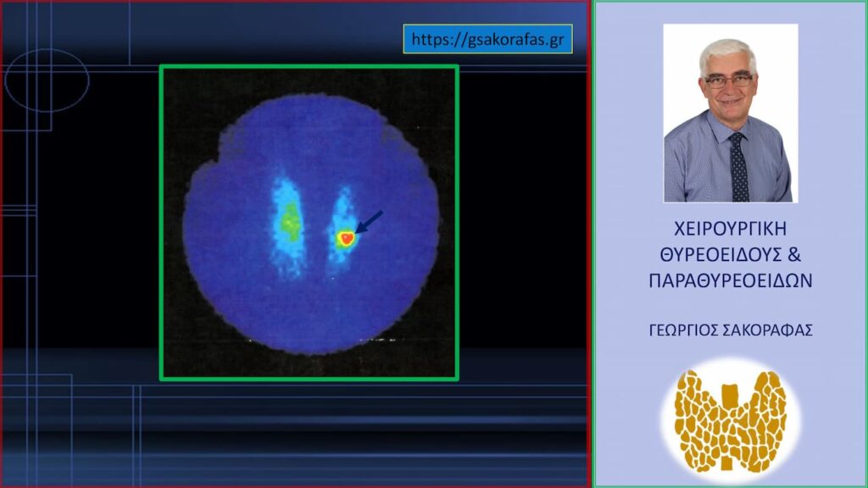The height and width of the screenshot is (488, 868).
Task: Select the red hot spot in the scan
Action: tap(346, 239)
